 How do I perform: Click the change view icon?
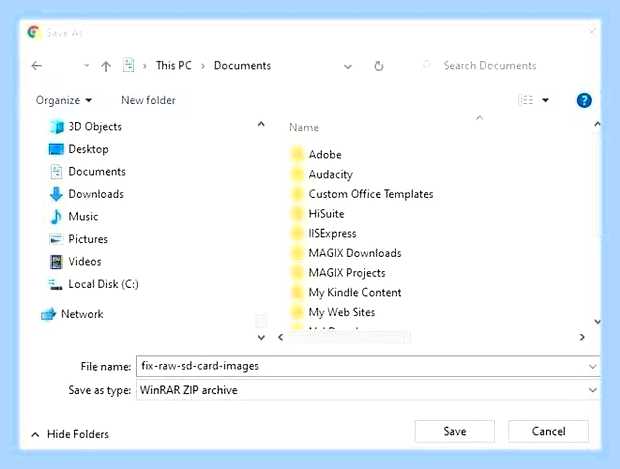526,100
